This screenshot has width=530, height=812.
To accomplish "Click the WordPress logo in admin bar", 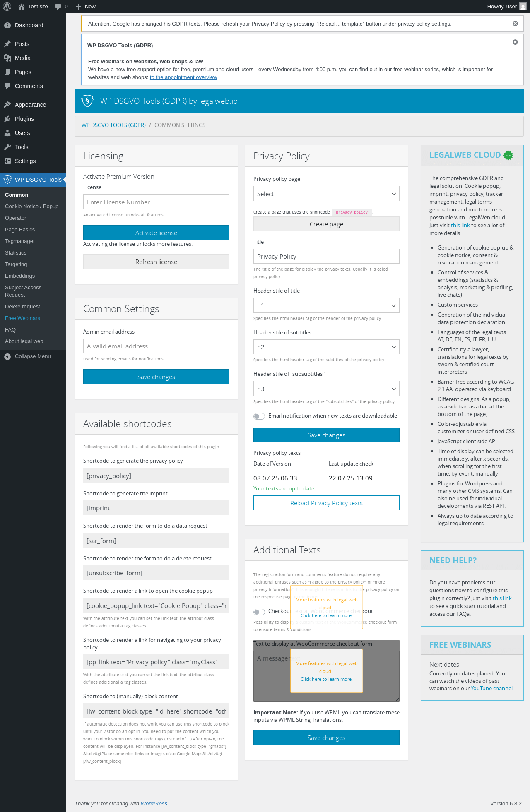I will pos(7,7).
